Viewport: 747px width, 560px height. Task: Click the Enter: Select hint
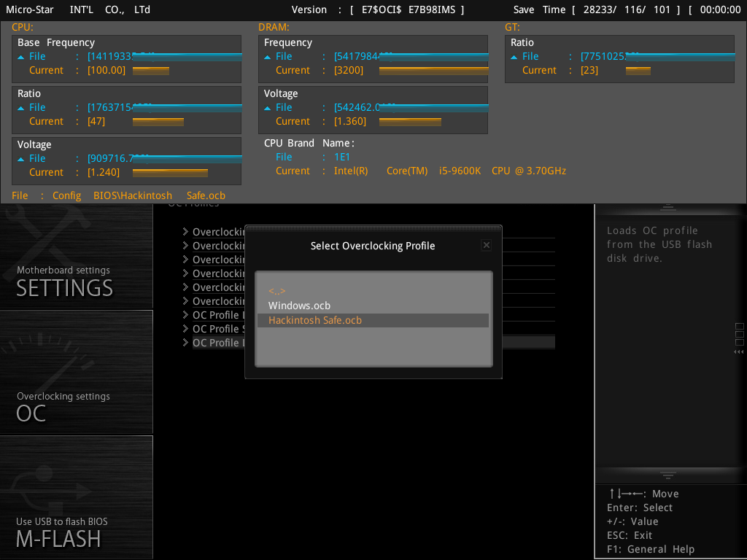[640, 507]
